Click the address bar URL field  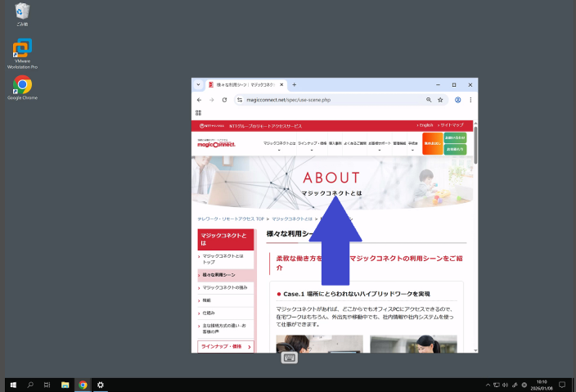(327, 100)
